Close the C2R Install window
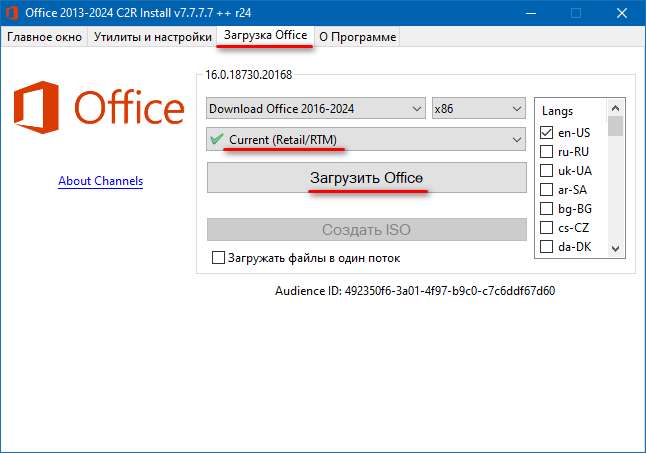The width and height of the screenshot is (646, 453). pos(622,13)
